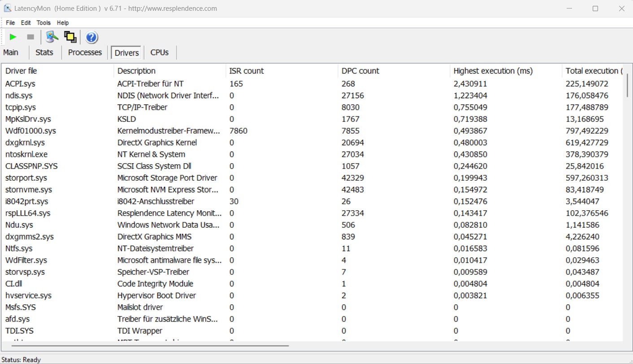633x364 pixels.
Task: Select the CI.dll driver row
Action: pos(312,284)
